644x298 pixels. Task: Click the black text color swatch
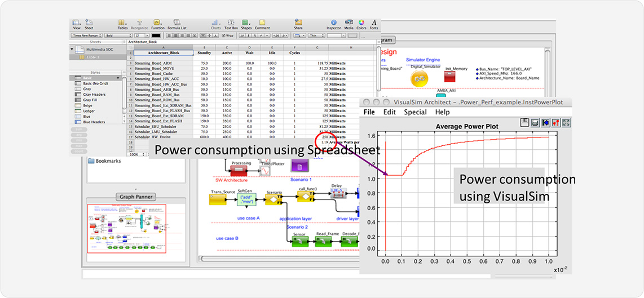coord(156,35)
